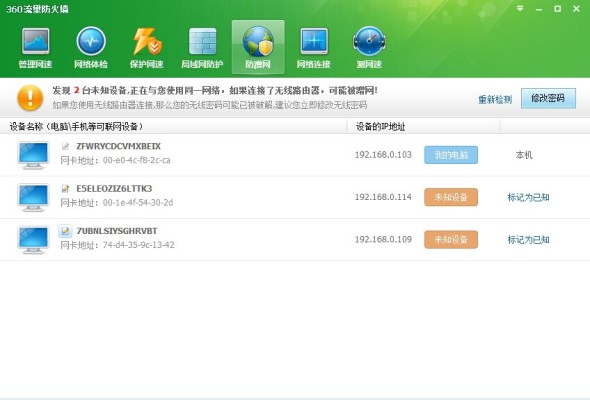Edit name of device 7UBNLSIYSGHRVBT
The width and height of the screenshot is (590, 400).
pos(65,231)
